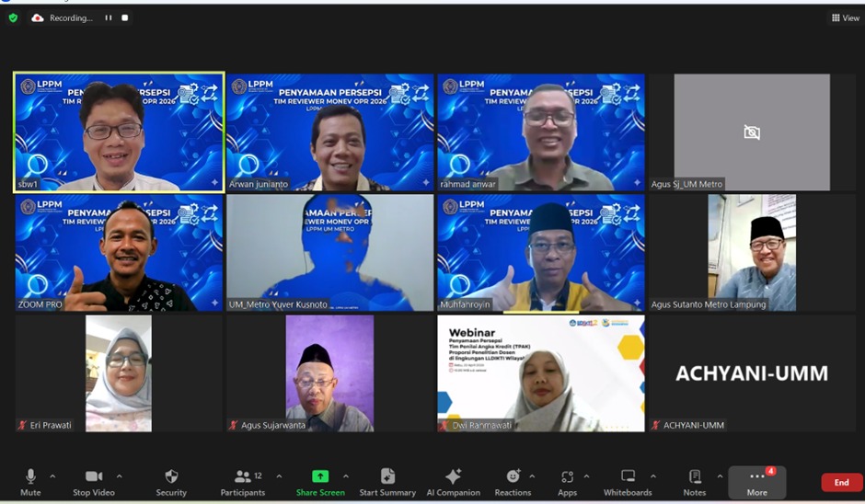865x504 pixels.
Task: Open Whiteboards
Action: (628, 476)
